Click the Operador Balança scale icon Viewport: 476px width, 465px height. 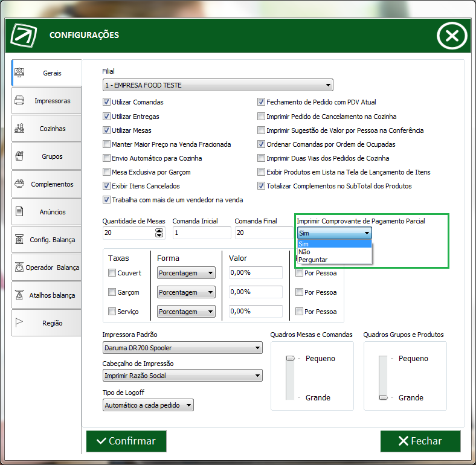(x=19, y=267)
